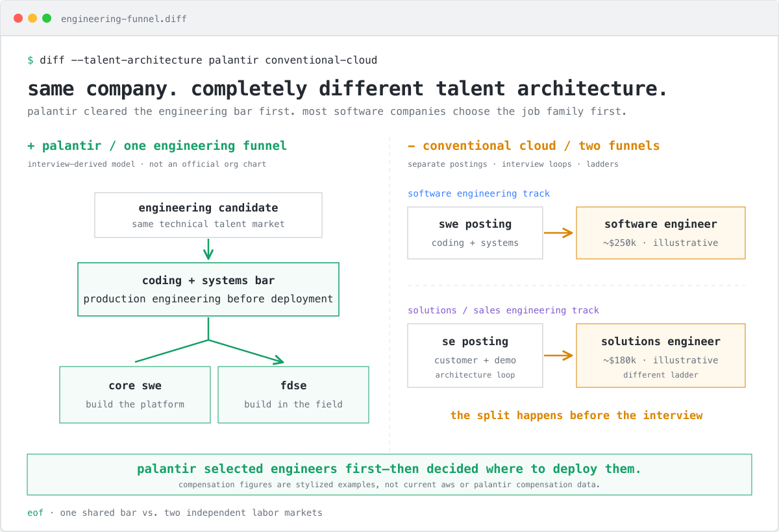The height and width of the screenshot is (532, 779).
Task: Click 'solutions / sales engineering track' label
Action: pyautogui.click(x=503, y=310)
